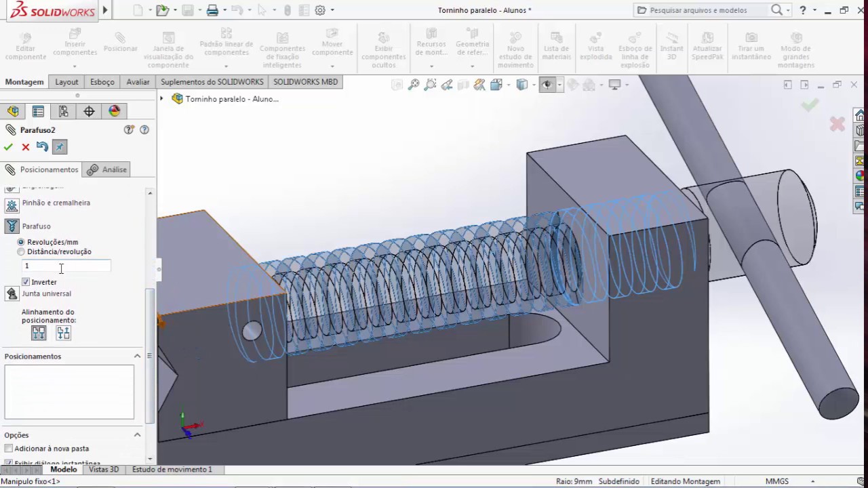Click the Editar componente ribbon button
This screenshot has width=868, height=488.
click(26, 45)
